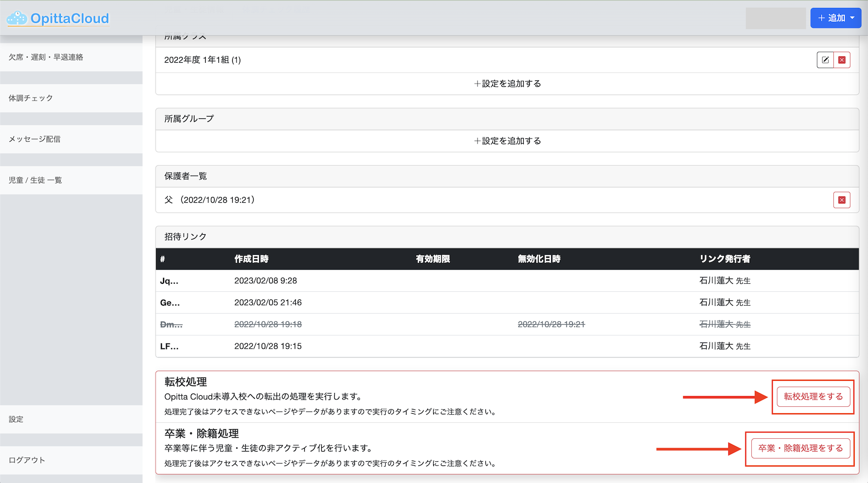Viewport: 868px width, 483px height.
Task: Click 卒業・除籍処理をする button
Action: 800,448
